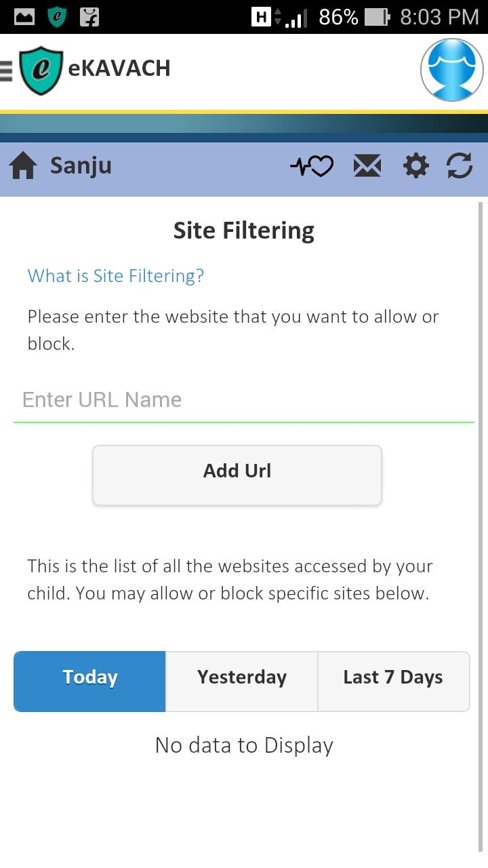The height and width of the screenshot is (868, 488).
Task: Tap the Sanju child name label
Action: click(x=81, y=166)
